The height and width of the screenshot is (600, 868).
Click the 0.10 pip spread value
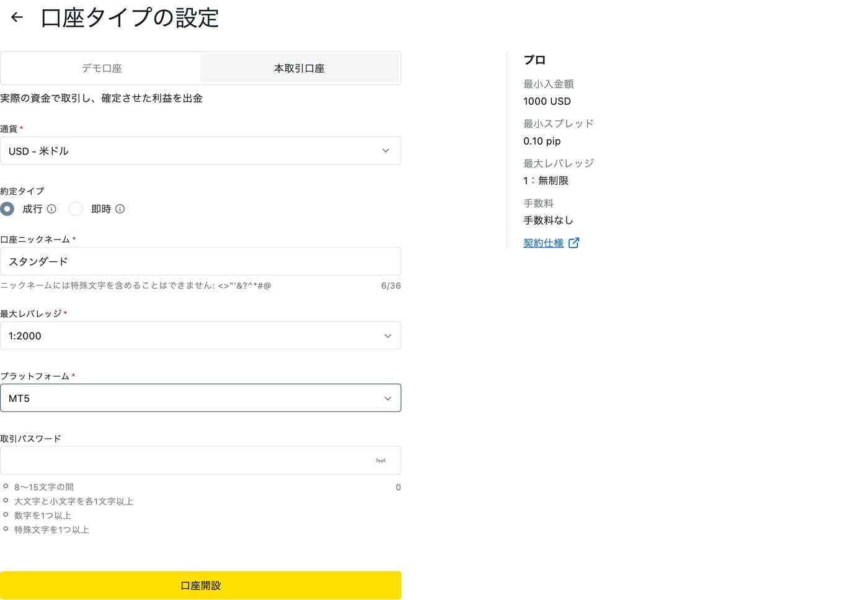[542, 141]
